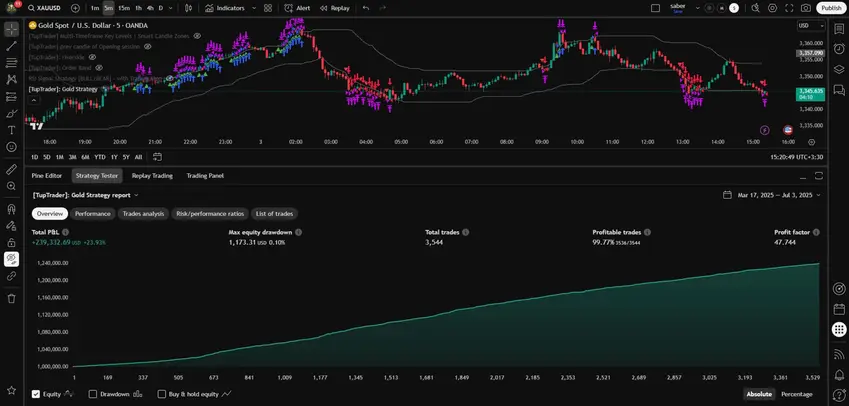The height and width of the screenshot is (406, 849).
Task: Open the List of trades tab
Action: click(x=274, y=213)
